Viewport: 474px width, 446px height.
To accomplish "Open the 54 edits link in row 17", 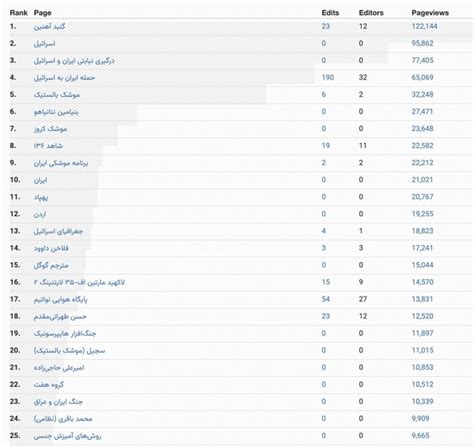I will coord(326,299).
